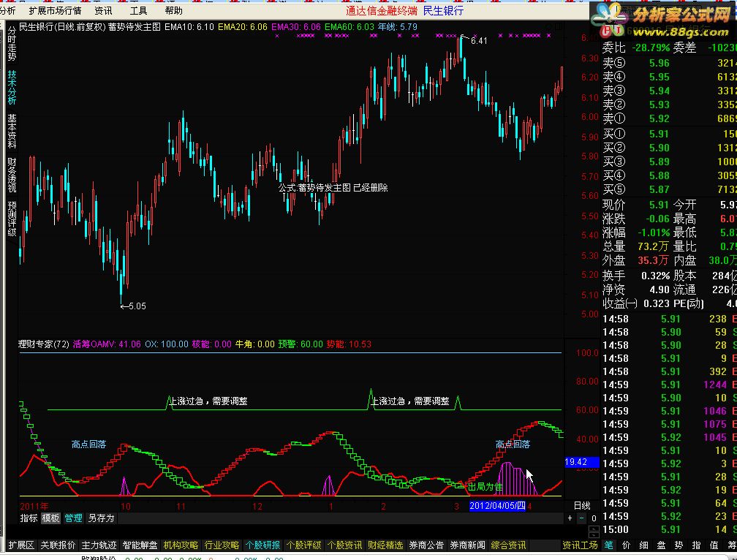The height and width of the screenshot is (560, 737).
Task: Click the EMA60: 6.03 label
Action: [x=349, y=27]
